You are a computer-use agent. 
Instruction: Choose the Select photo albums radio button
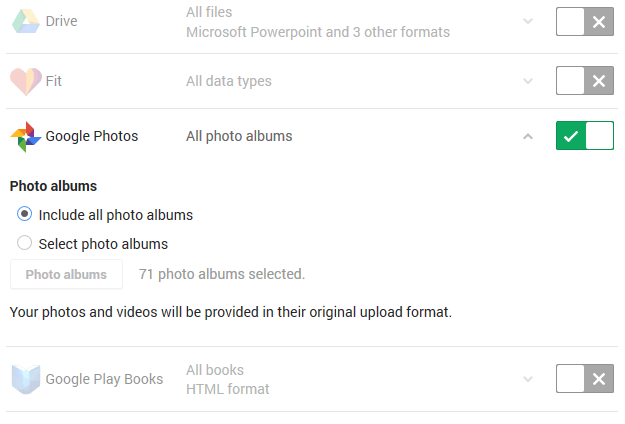24,243
